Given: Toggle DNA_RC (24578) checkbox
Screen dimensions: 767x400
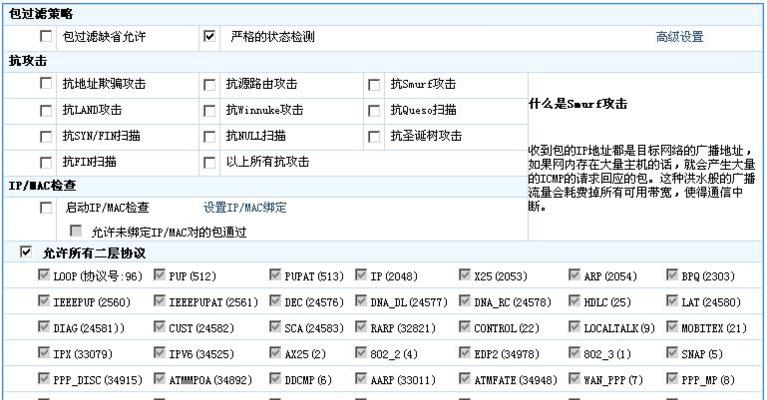Looking at the screenshot, I should point(465,301).
